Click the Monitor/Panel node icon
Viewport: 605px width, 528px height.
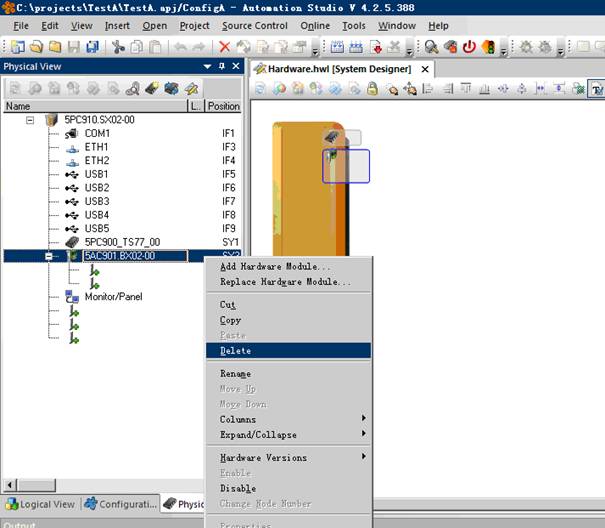[72, 297]
